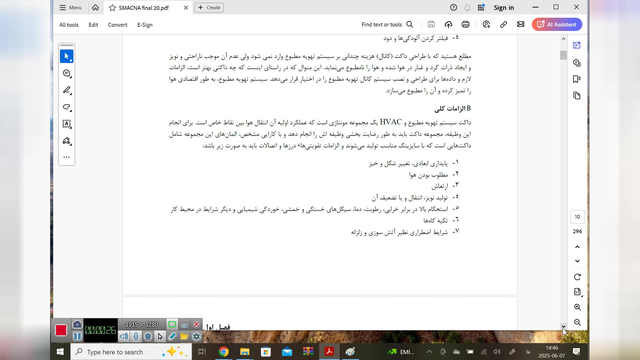Toggle recorder green region frame

pos(172,324)
